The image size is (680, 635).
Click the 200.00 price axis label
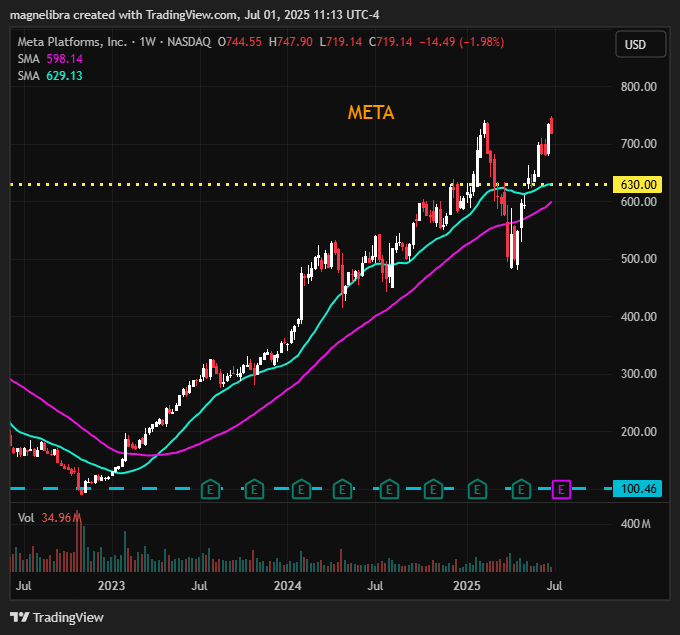pyautogui.click(x=638, y=432)
